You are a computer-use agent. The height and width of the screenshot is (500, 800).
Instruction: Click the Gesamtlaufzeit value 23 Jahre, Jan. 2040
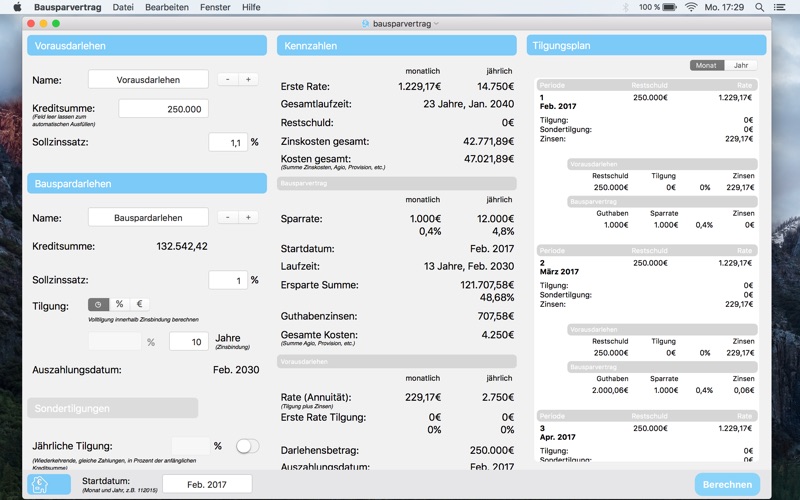coord(468,104)
